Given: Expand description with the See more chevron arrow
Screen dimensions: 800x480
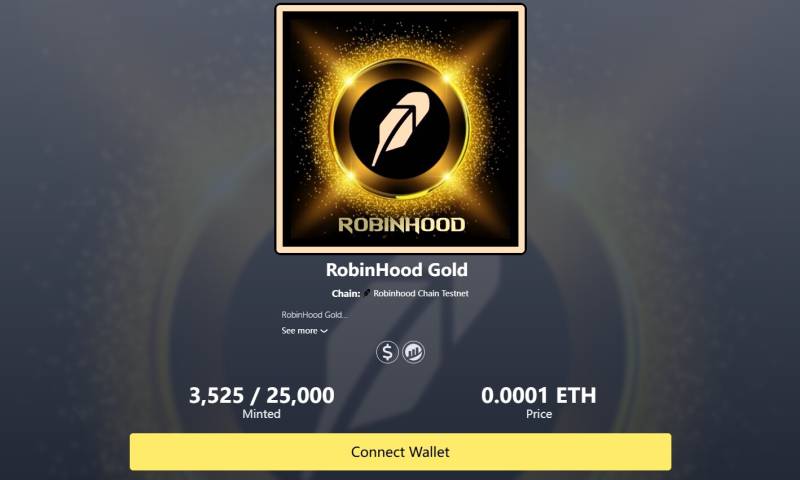Looking at the screenshot, I should tap(324, 331).
